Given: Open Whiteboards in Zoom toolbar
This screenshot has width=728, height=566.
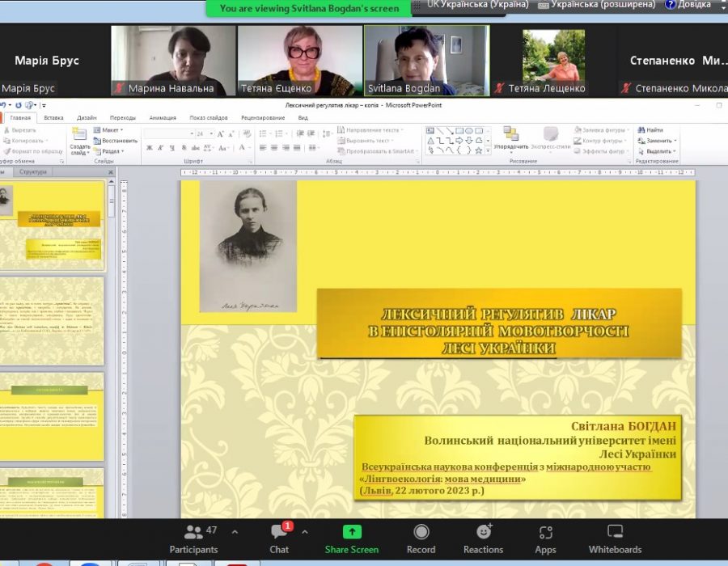Looking at the screenshot, I should point(615,538).
